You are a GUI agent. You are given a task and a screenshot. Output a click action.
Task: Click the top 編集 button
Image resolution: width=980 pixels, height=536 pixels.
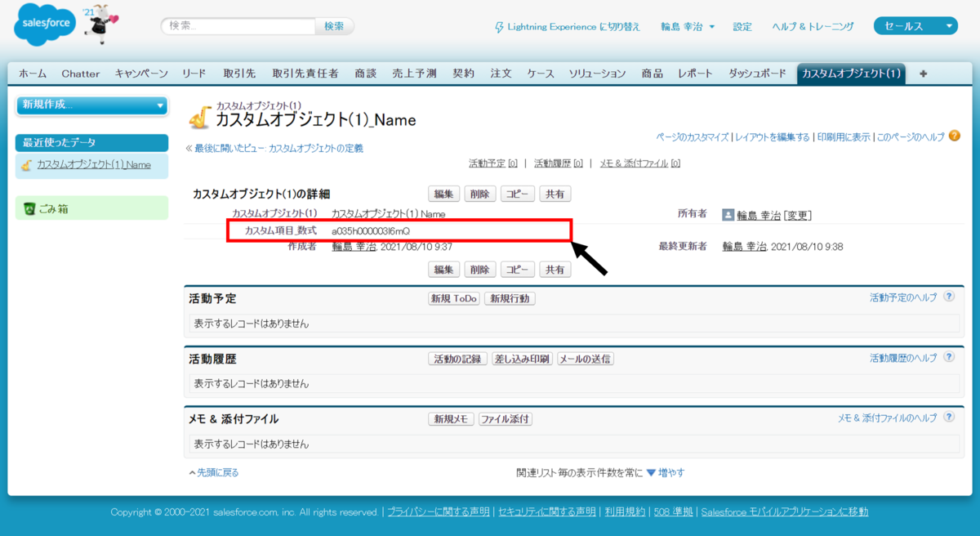click(x=443, y=194)
